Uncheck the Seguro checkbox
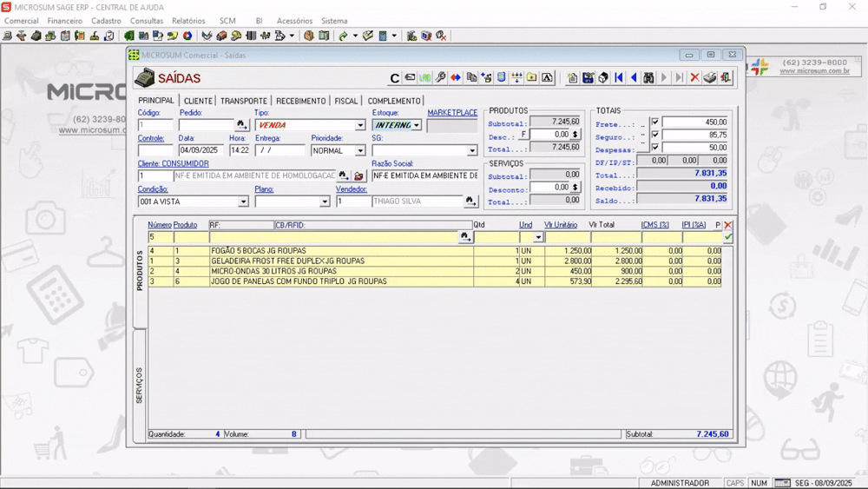Image resolution: width=868 pixels, height=489 pixels. click(x=655, y=135)
